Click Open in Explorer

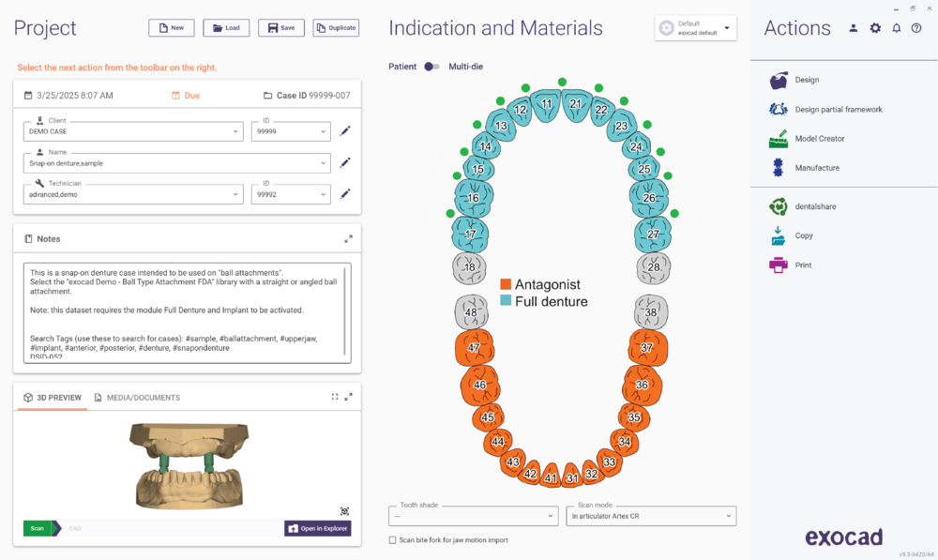[x=318, y=528]
